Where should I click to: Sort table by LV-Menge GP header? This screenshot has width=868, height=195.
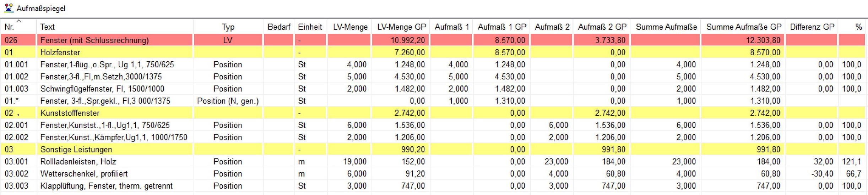point(401,27)
